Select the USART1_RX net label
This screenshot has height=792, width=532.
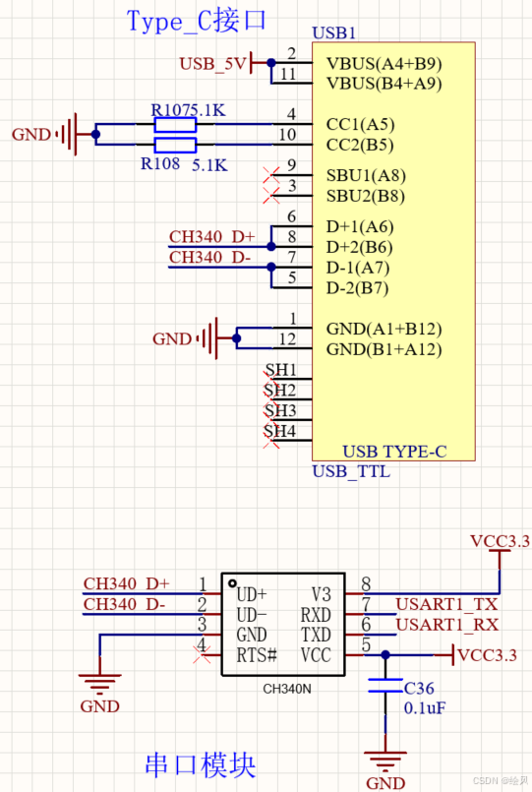(447, 625)
